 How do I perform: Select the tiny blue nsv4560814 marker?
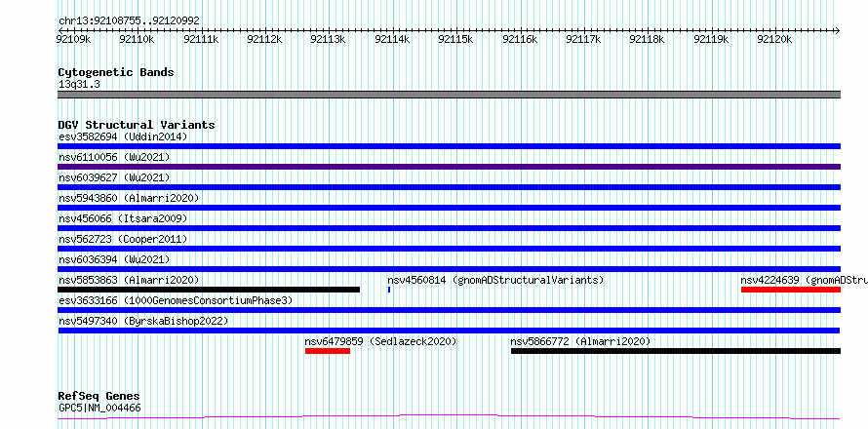point(389,290)
